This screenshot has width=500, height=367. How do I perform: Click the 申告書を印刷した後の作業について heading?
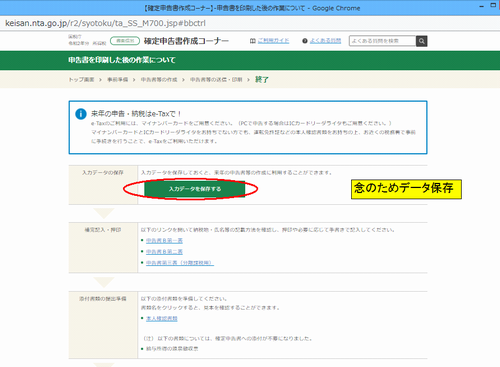[122, 60]
